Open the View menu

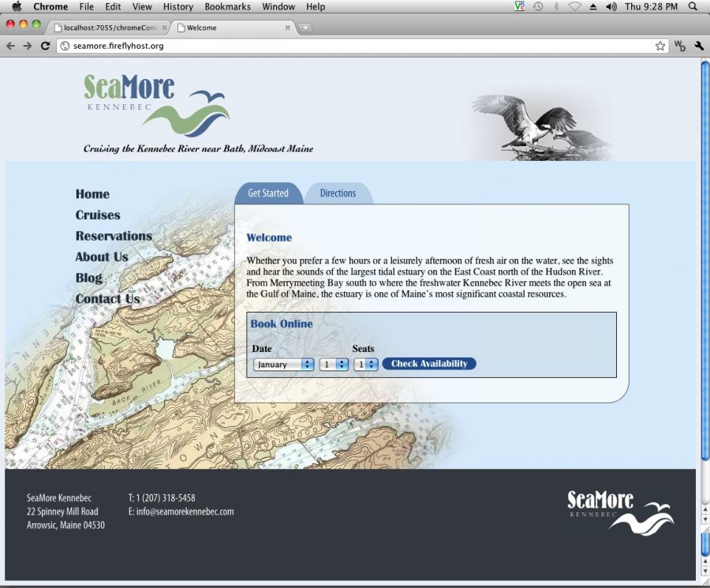142,6
